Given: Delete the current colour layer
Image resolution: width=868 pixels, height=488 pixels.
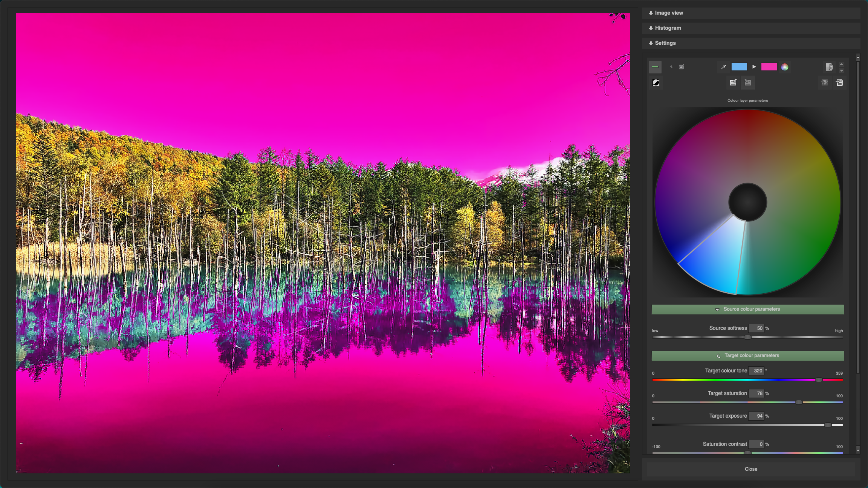Looking at the screenshot, I should (829, 67).
